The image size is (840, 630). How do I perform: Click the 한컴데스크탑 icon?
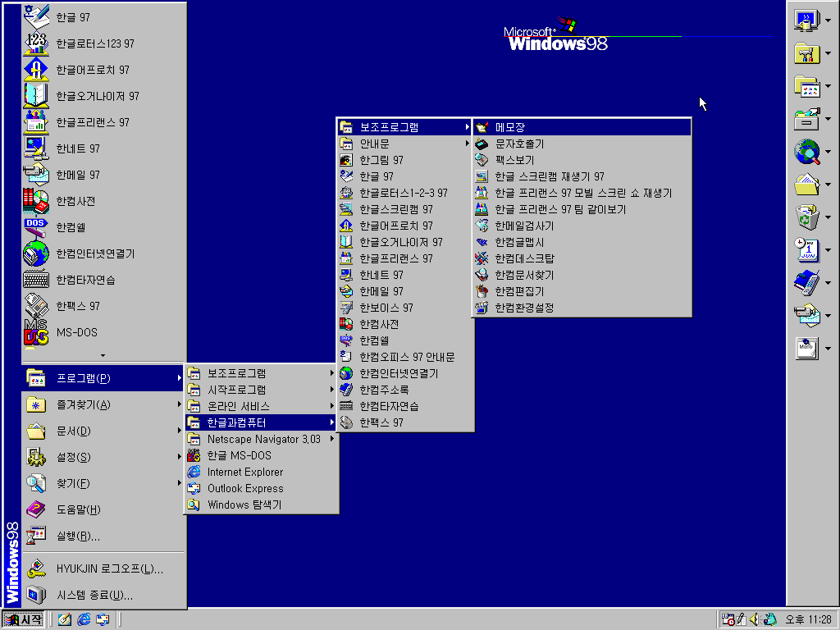pyautogui.click(x=482, y=258)
